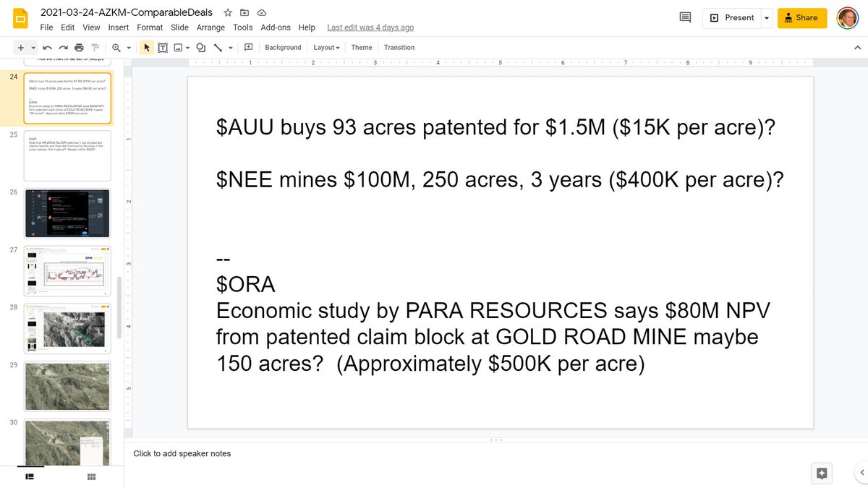Open the Arrange menu
868x488 pixels.
tap(210, 27)
